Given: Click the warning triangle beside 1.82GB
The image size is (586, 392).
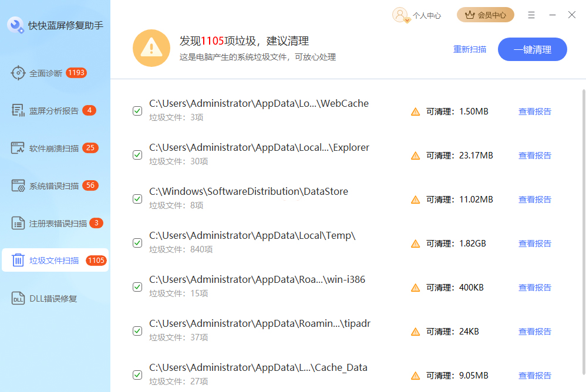Looking at the screenshot, I should 415,244.
